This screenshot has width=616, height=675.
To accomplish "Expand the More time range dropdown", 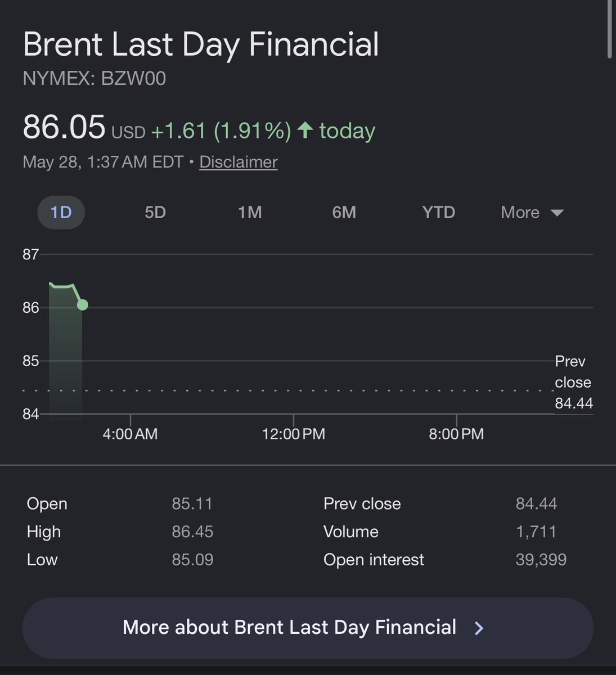I will (x=532, y=213).
